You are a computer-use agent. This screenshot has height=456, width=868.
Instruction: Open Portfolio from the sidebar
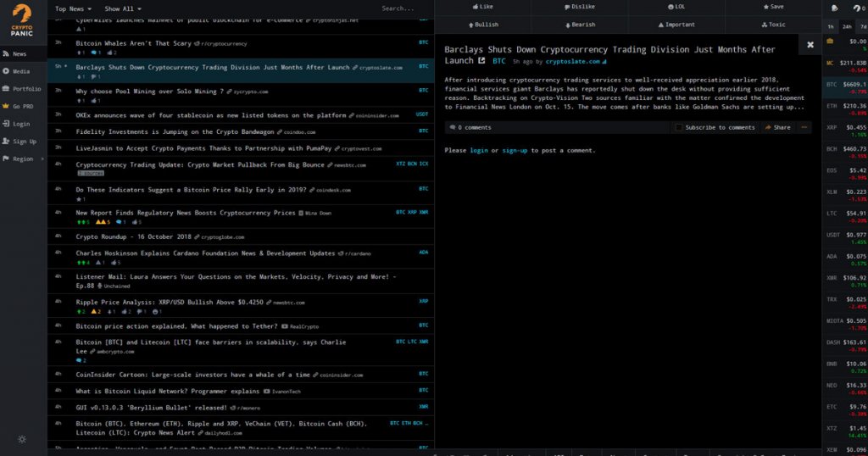click(23, 88)
